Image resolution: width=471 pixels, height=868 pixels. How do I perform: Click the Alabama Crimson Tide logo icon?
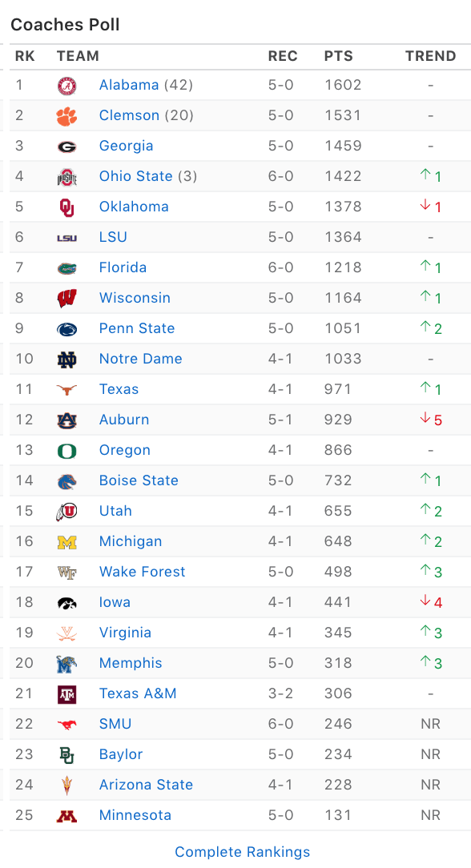coord(67,86)
